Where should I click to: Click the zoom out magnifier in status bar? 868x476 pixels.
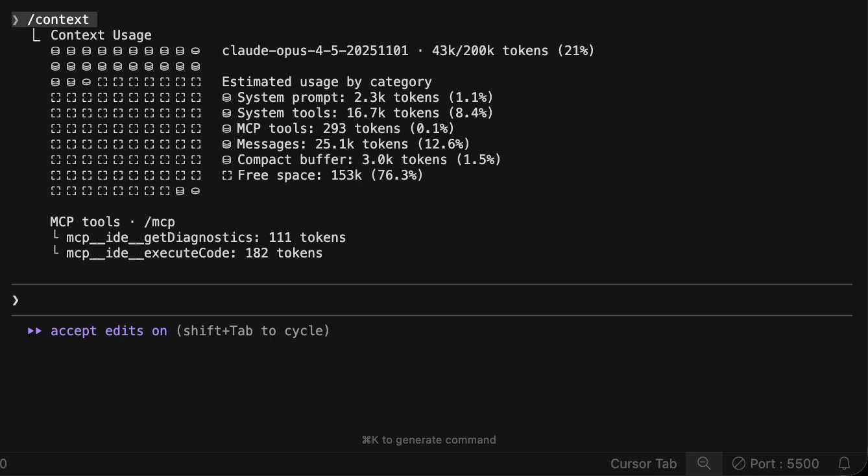tap(704, 463)
